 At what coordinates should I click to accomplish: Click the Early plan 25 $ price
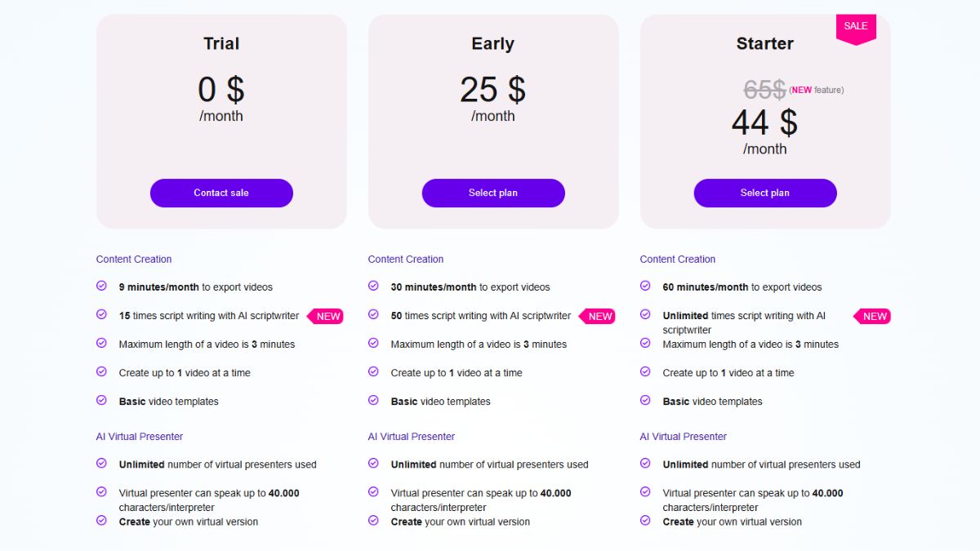(x=492, y=90)
